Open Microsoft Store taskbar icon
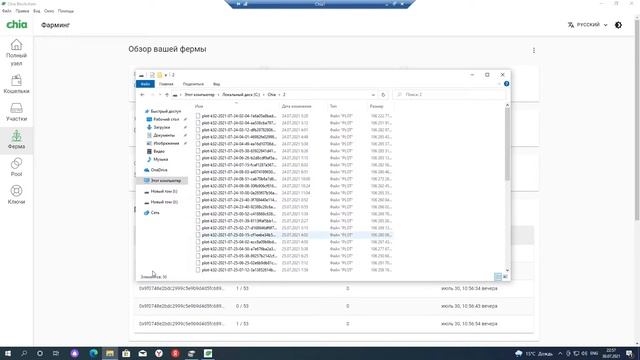This screenshot has height=360, width=640. 126,353
